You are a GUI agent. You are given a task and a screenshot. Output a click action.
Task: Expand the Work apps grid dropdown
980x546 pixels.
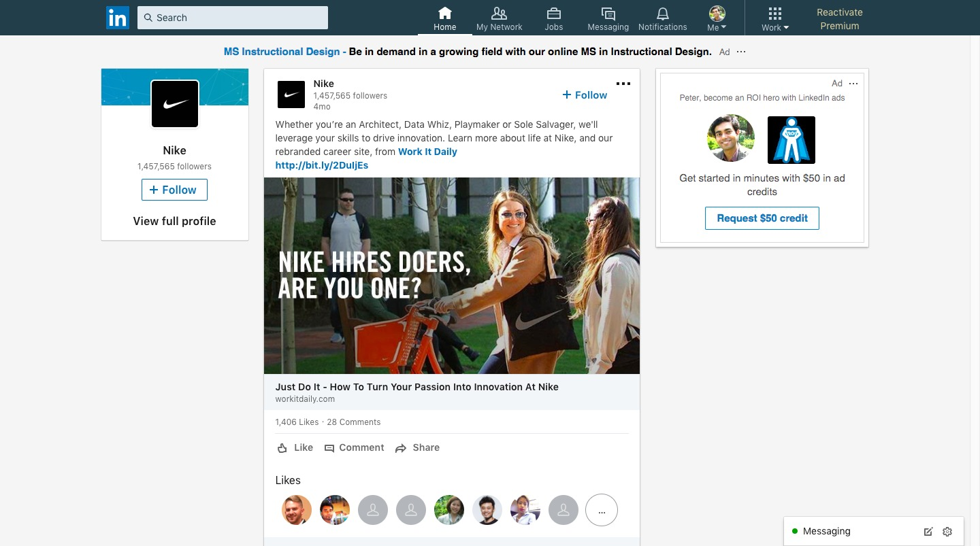click(x=775, y=18)
